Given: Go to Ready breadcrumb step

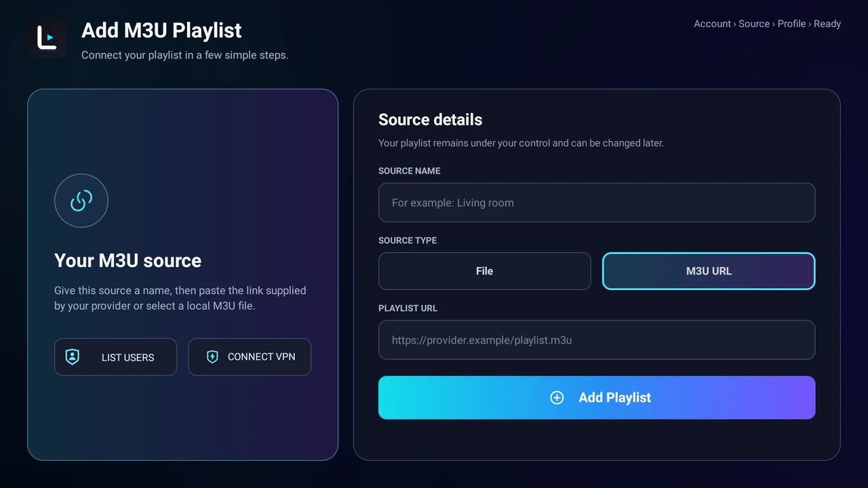Looking at the screenshot, I should pos(827,24).
